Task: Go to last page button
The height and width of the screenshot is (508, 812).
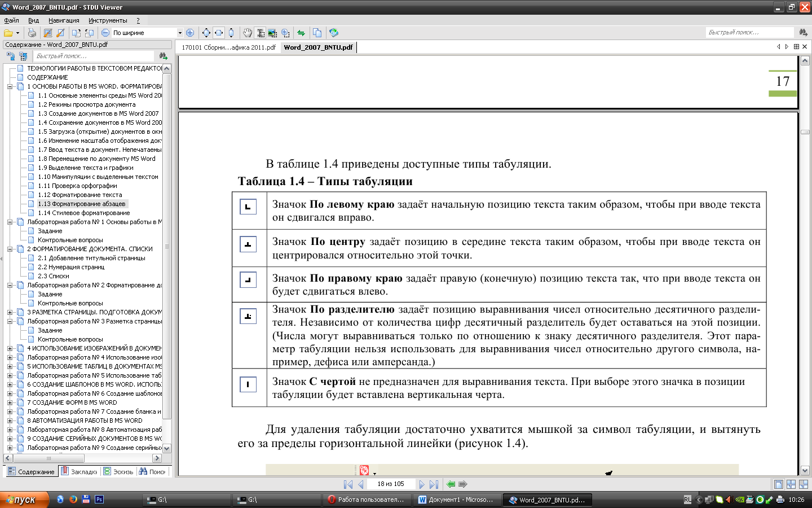Action: (434, 484)
